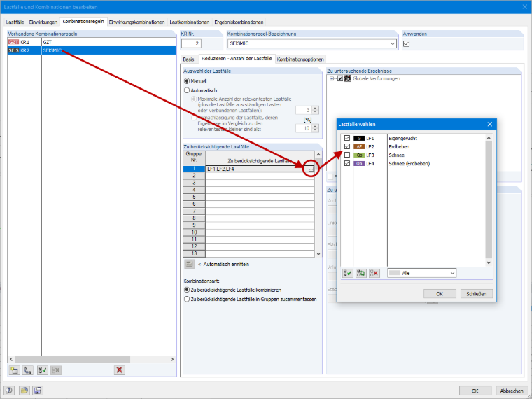
Task: Switch to the Einwirkungskombinationen tab
Action: pyautogui.click(x=136, y=22)
